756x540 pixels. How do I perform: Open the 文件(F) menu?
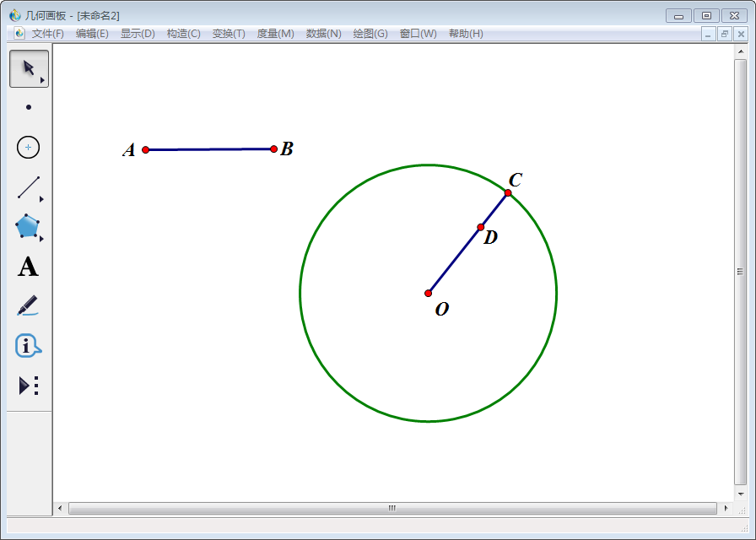(47, 34)
